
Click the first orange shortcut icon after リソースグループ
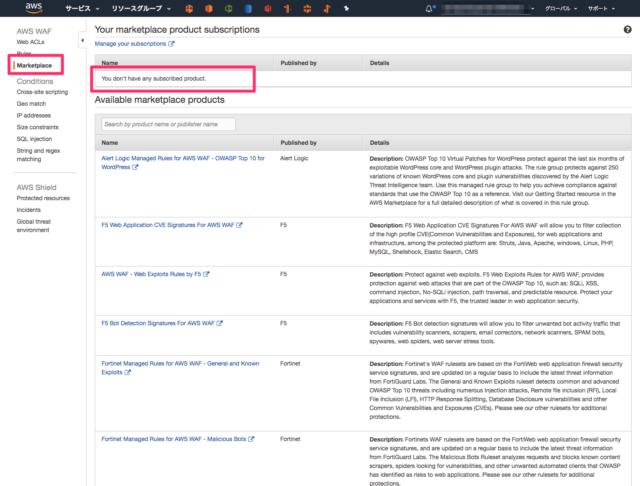(189, 8)
